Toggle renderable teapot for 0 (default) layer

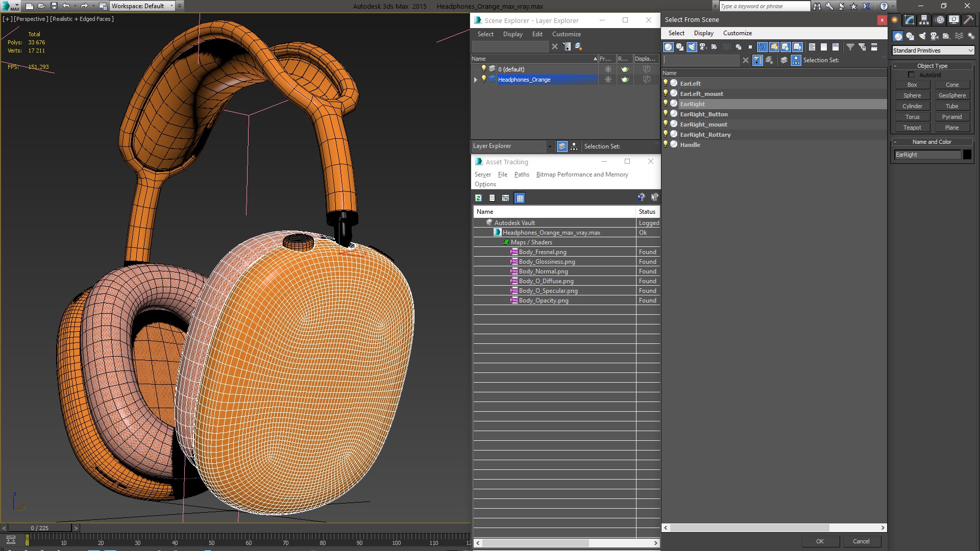click(625, 69)
